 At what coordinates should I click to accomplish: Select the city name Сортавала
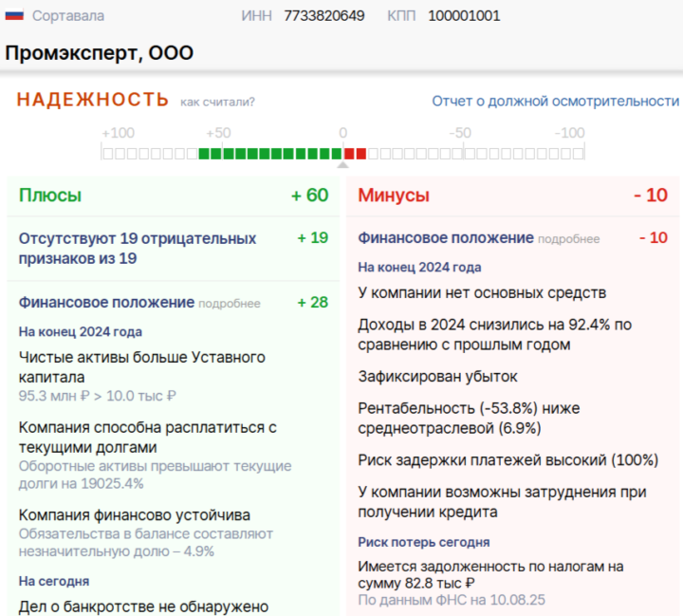[68, 16]
